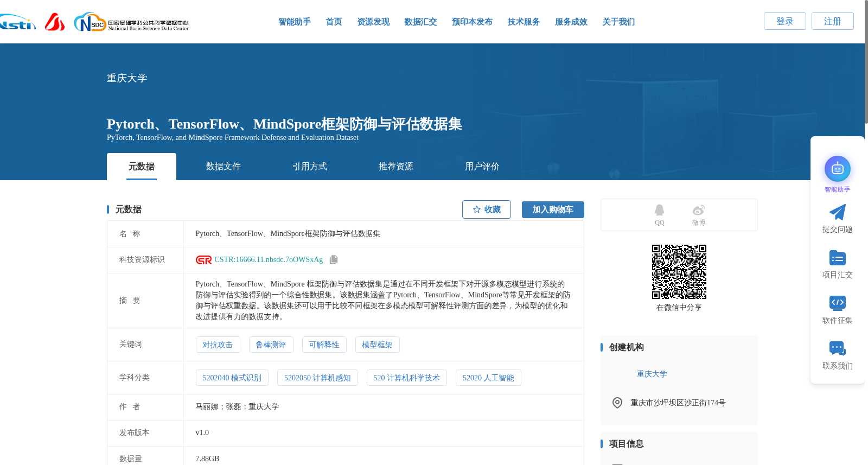Screen dimensions: 868x465
Task: Copy the CSTR identifier using the copy icon
Action: click(334, 260)
